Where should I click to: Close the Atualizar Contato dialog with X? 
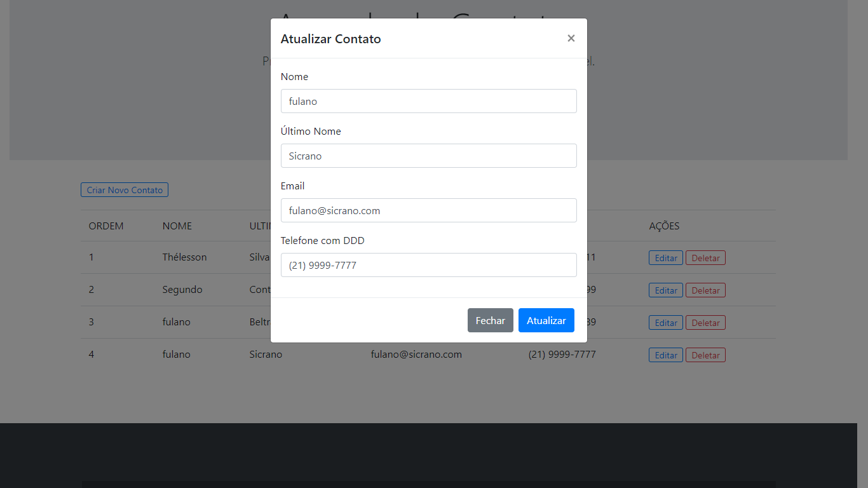[571, 38]
